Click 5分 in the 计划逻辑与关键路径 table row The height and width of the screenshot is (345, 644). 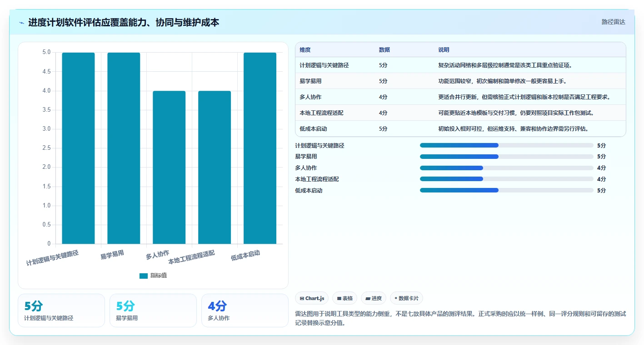(x=383, y=65)
